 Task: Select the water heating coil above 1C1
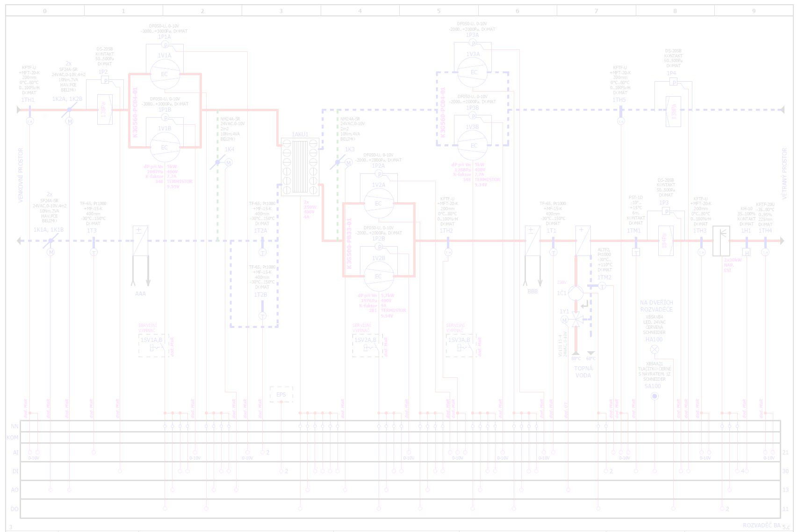point(583,241)
